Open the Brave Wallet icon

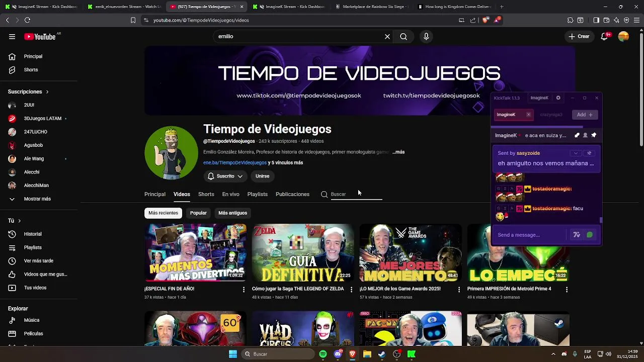pyautogui.click(x=606, y=20)
